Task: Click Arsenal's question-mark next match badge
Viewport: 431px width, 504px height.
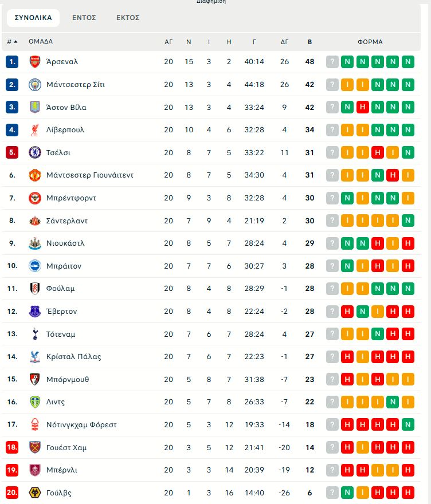Action: [x=332, y=61]
